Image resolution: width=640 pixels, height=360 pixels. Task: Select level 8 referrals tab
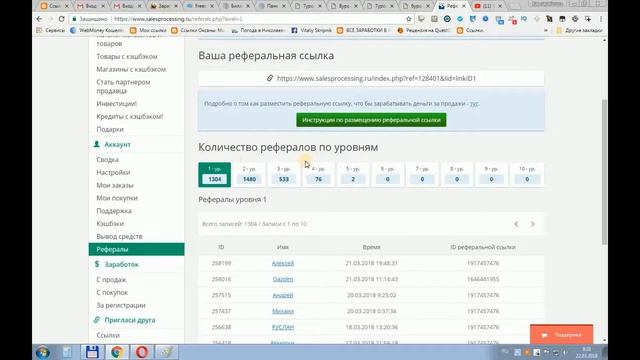457,175
